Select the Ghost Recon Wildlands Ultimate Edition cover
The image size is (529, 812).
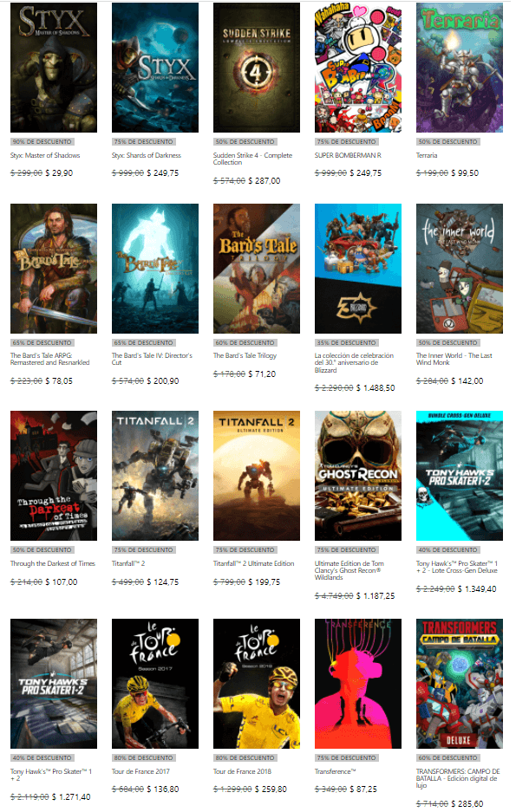coord(357,476)
